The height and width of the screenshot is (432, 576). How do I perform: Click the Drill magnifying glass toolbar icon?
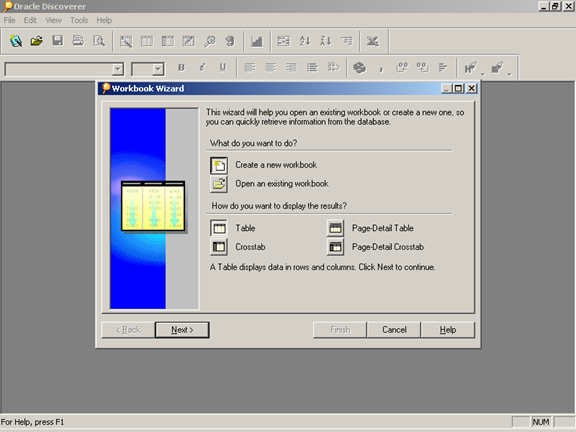(209, 41)
